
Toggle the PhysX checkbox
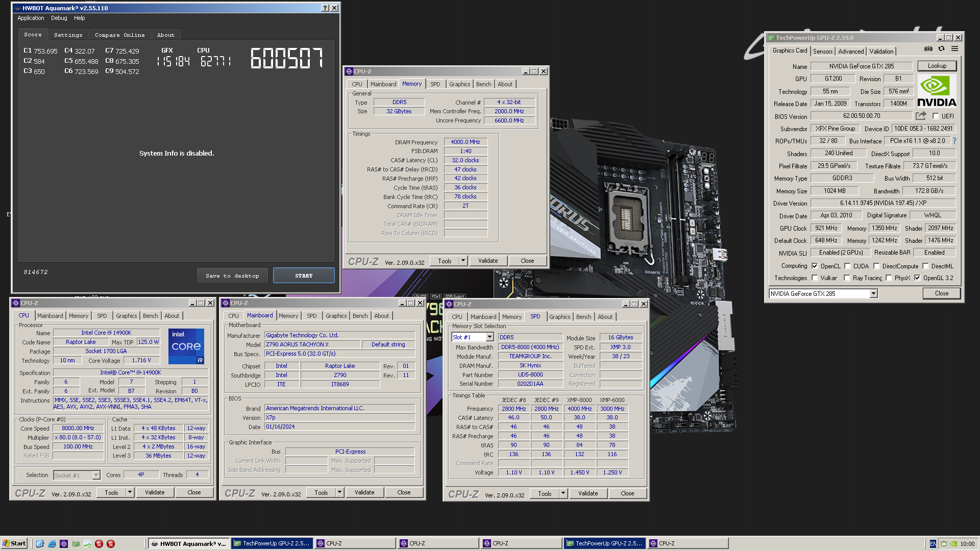tap(889, 278)
